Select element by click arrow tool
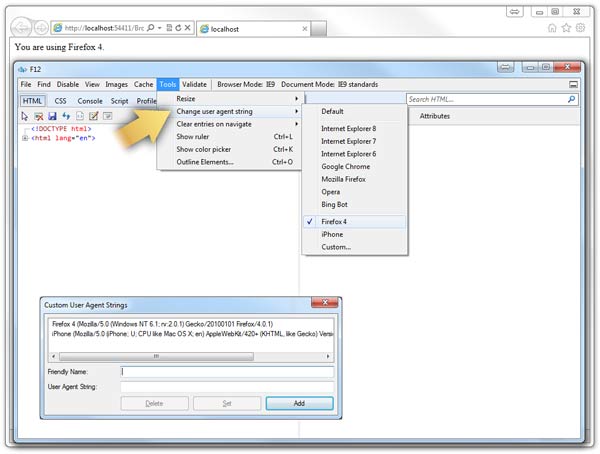 point(25,116)
